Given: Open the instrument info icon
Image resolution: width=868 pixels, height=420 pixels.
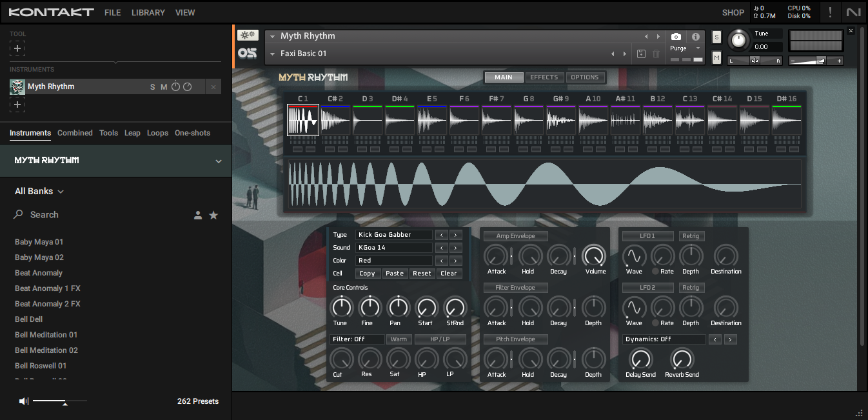Looking at the screenshot, I should [695, 37].
